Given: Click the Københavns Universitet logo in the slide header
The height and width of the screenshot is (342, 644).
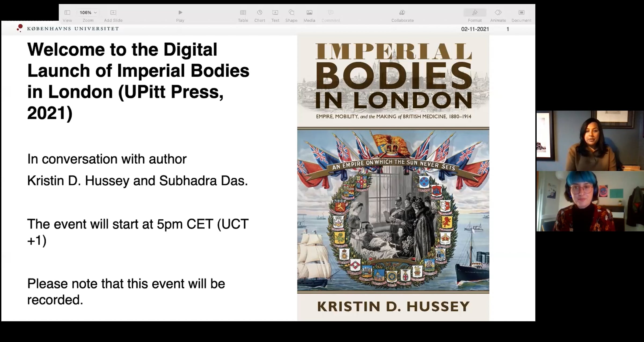Looking at the screenshot, I should point(68,28).
